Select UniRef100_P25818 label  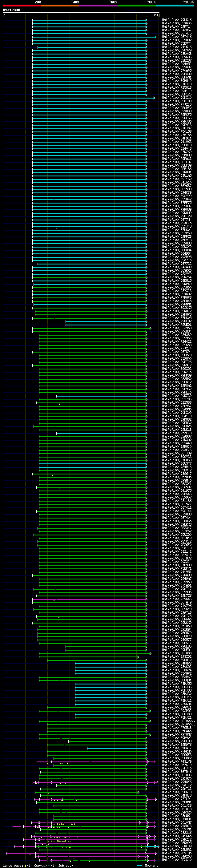click(x=177, y=88)
